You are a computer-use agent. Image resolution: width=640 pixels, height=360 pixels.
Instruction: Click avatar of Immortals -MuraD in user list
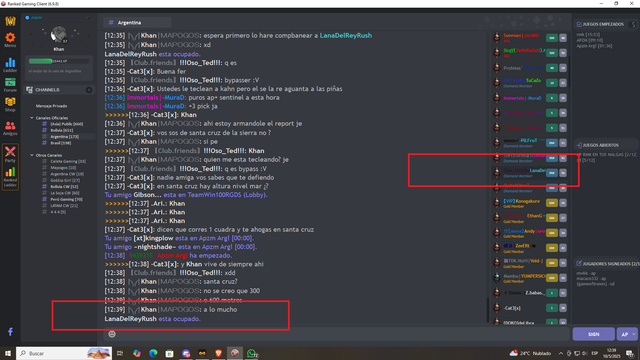click(496, 98)
